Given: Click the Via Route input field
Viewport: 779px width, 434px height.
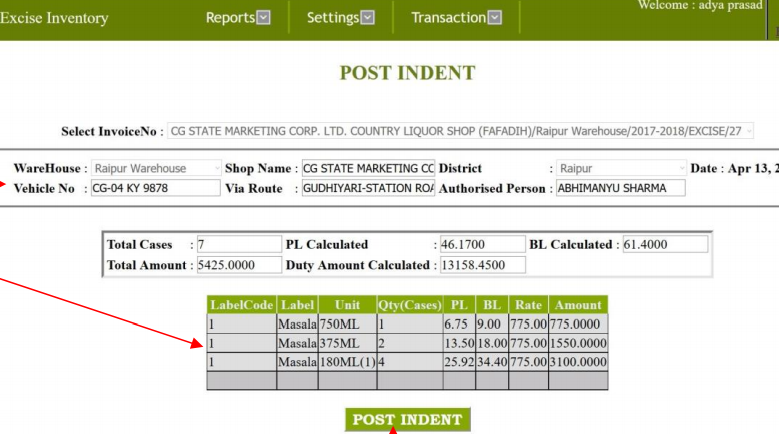Looking at the screenshot, I should click(x=368, y=188).
